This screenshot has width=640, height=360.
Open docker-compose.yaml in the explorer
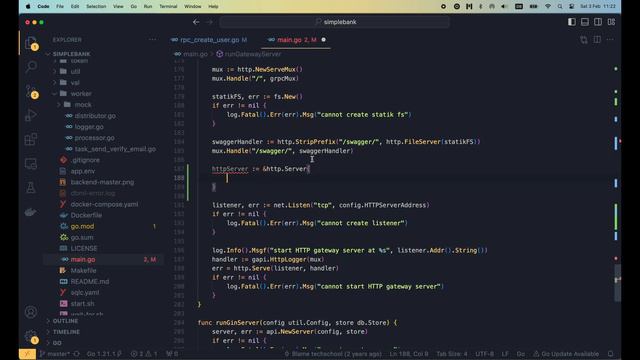(104, 204)
